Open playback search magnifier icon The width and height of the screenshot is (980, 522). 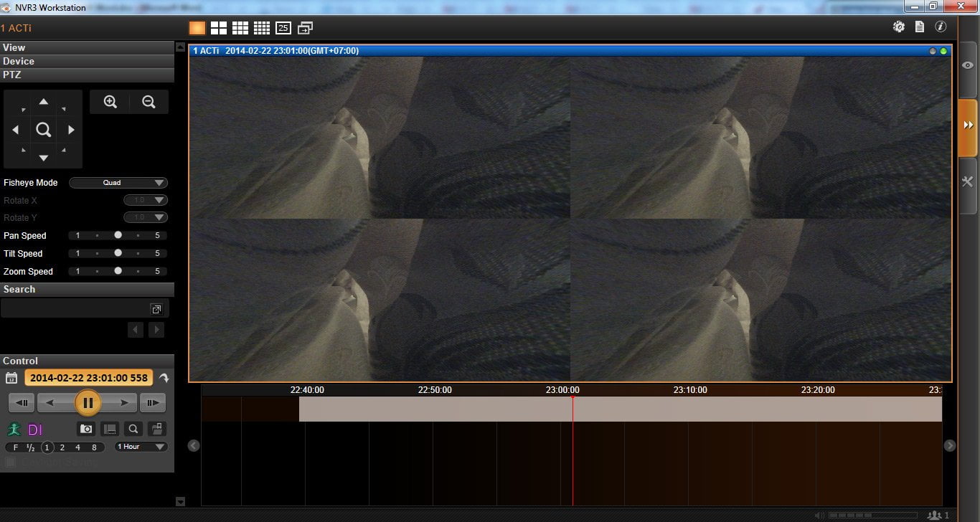[x=133, y=429]
